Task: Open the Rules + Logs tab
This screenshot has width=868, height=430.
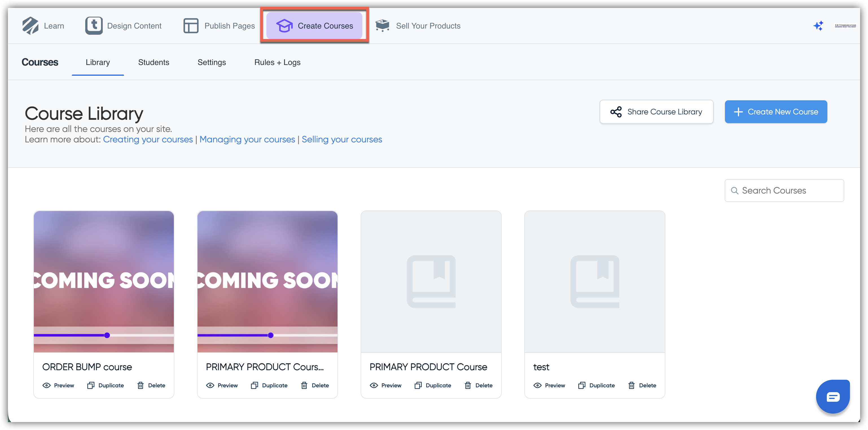Action: click(x=277, y=62)
